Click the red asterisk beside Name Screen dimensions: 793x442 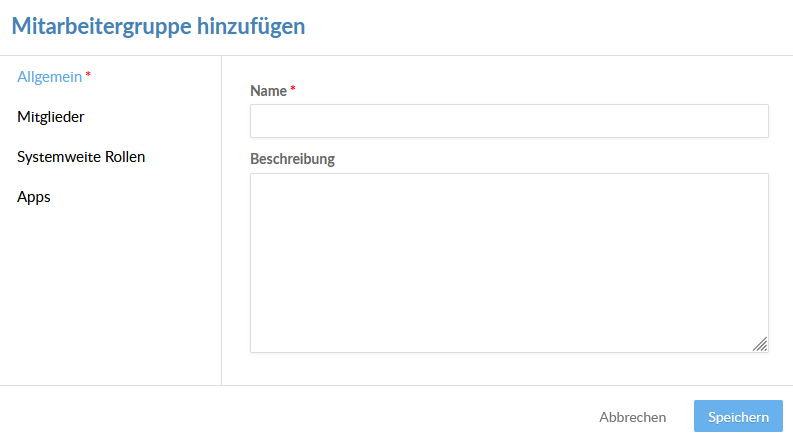(x=293, y=89)
